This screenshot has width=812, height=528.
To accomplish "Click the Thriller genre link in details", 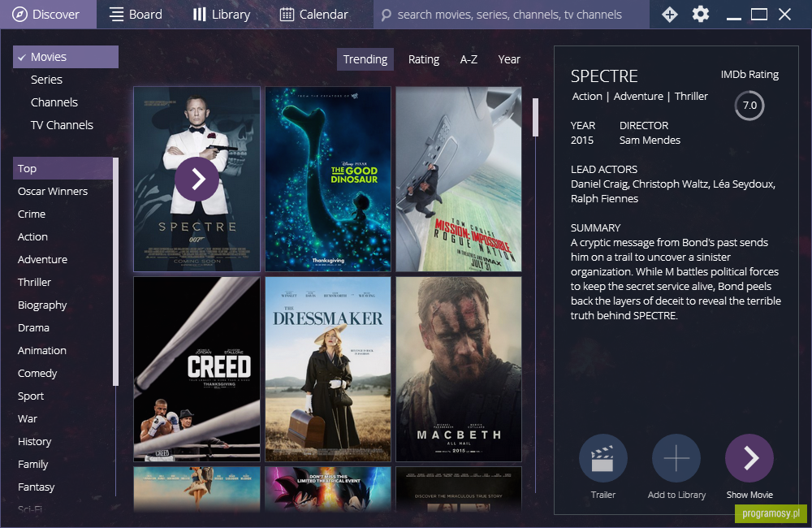I will pyautogui.click(x=691, y=97).
